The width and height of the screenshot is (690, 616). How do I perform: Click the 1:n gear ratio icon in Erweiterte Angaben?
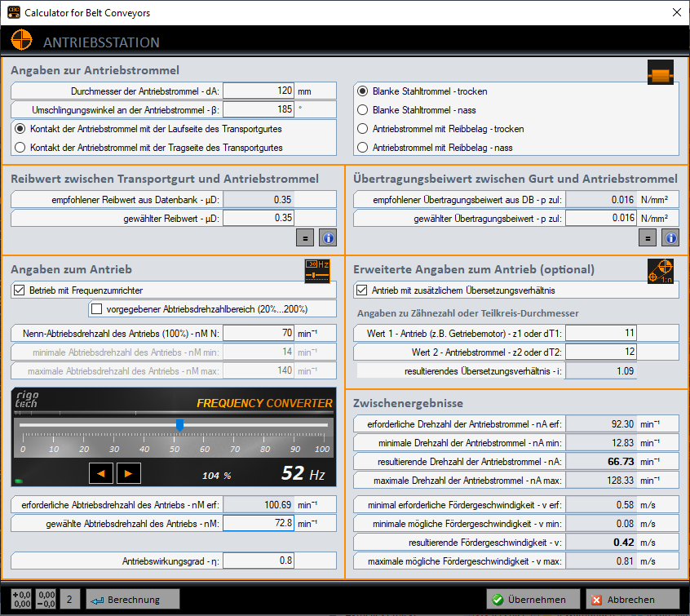coord(661,271)
